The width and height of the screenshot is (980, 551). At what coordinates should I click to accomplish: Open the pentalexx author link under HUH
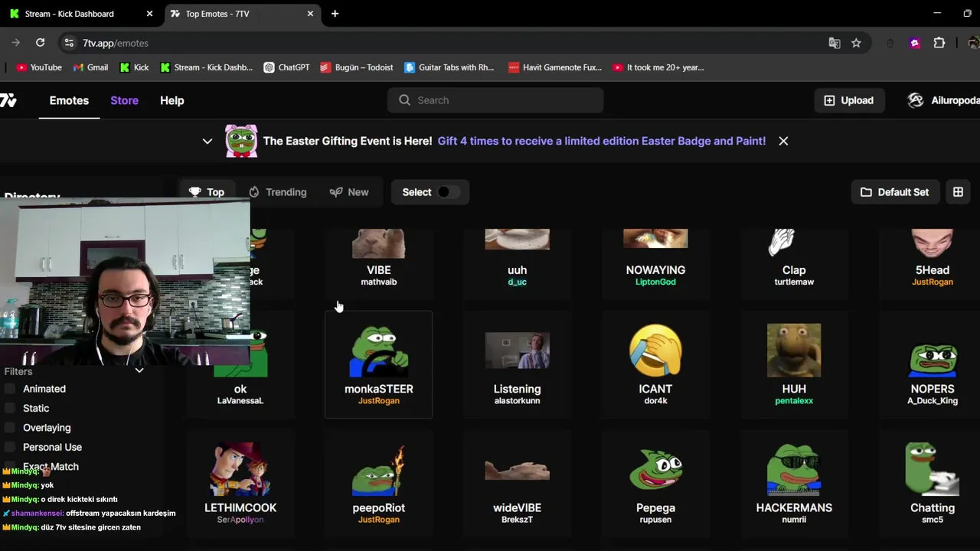794,401
